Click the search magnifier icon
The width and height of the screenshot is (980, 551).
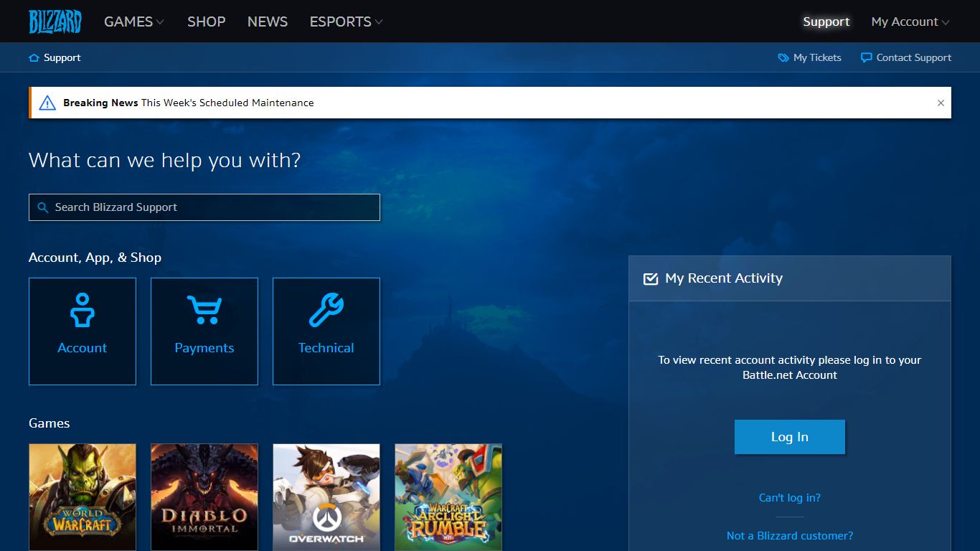click(43, 207)
